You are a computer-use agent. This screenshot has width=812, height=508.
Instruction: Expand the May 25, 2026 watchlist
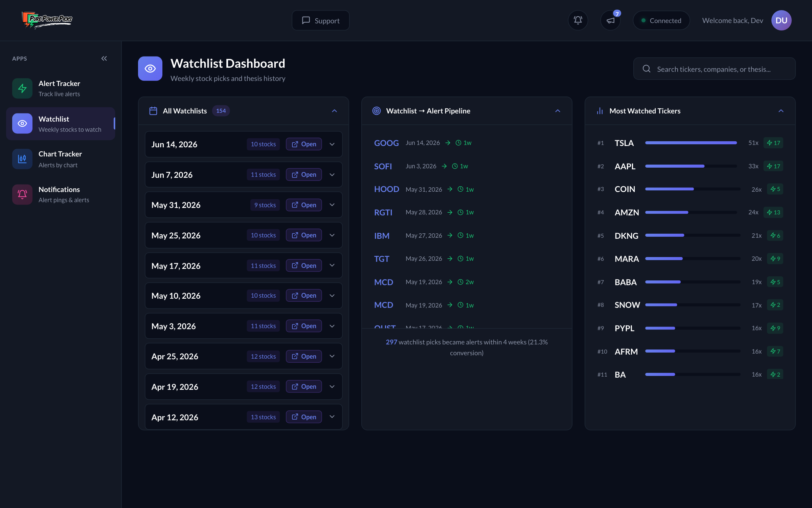coord(332,235)
